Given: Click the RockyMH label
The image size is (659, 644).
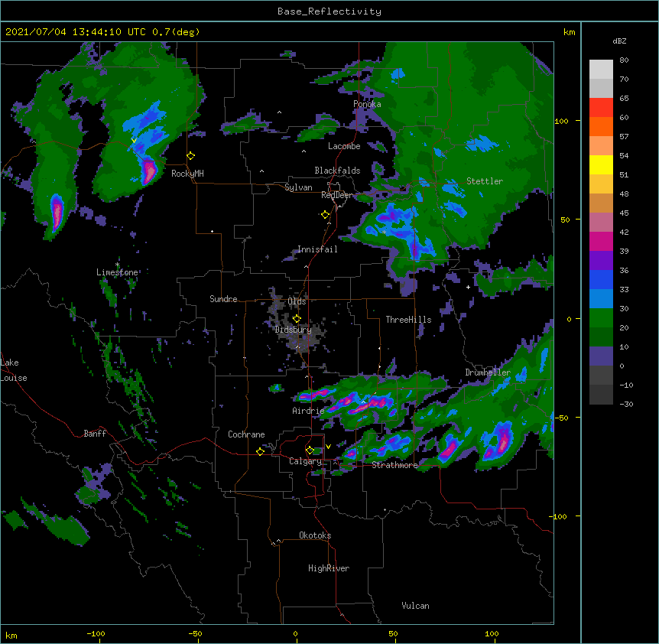Looking at the screenshot, I should [187, 174].
